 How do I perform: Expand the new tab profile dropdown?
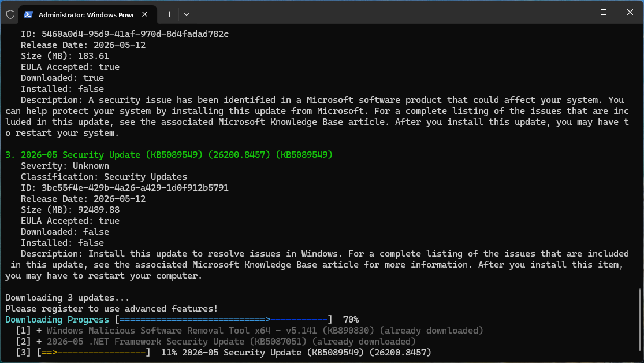[x=187, y=14]
